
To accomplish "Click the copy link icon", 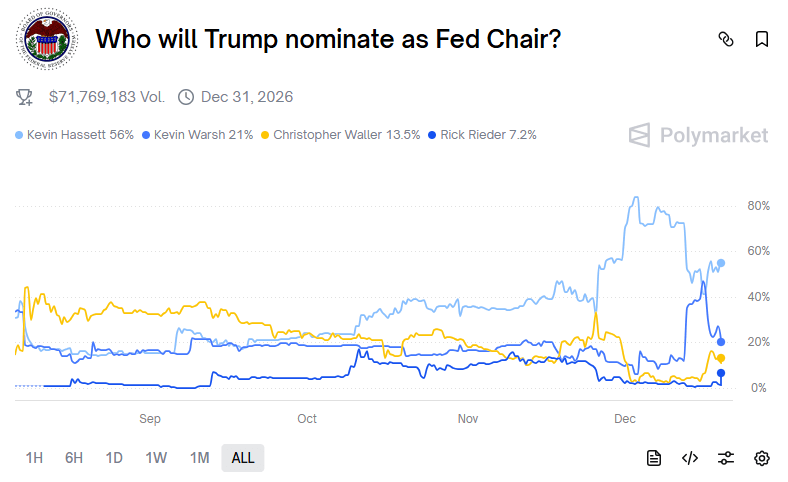I will coord(726,39).
